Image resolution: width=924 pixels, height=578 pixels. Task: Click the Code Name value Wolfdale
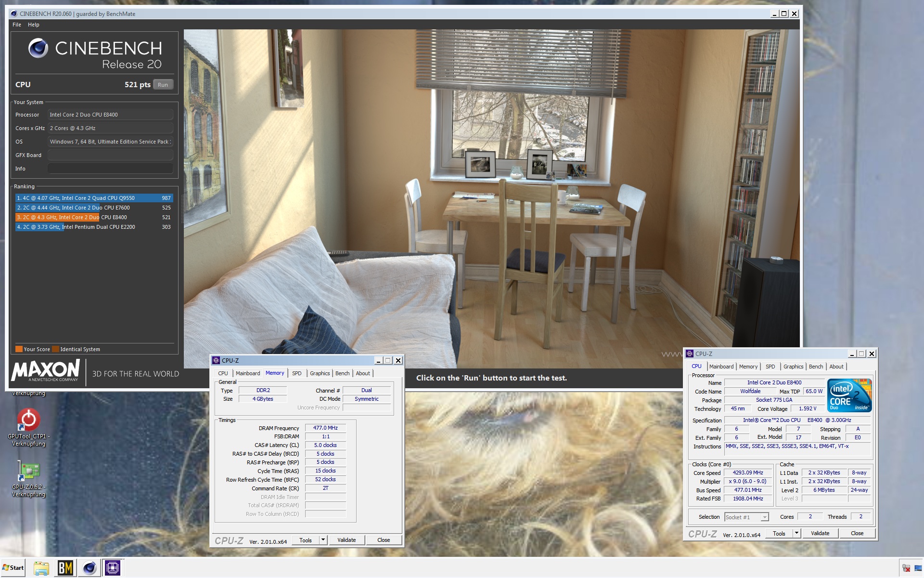coord(750,391)
